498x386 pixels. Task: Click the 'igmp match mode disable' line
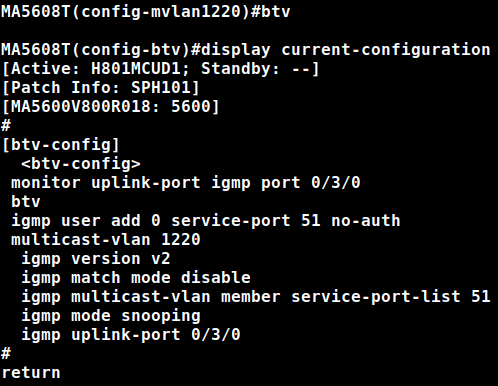click(x=136, y=278)
